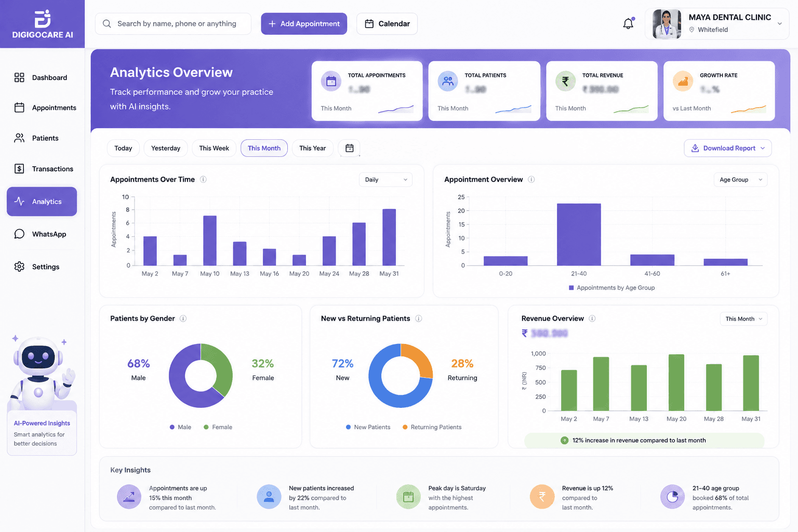Click the pie chart icon in Key Insights
The width and height of the screenshot is (798, 532).
[x=672, y=497]
